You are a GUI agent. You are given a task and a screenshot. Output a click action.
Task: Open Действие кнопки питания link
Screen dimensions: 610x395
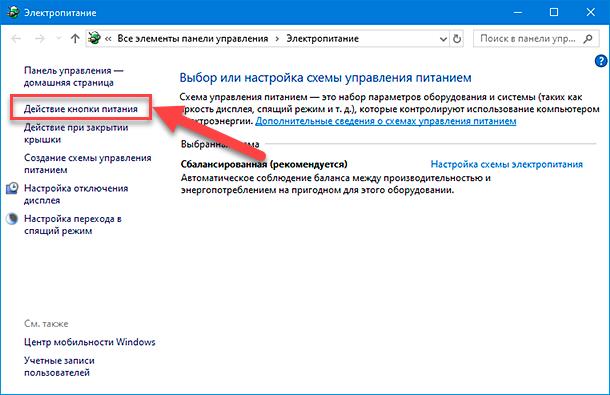[x=81, y=109]
